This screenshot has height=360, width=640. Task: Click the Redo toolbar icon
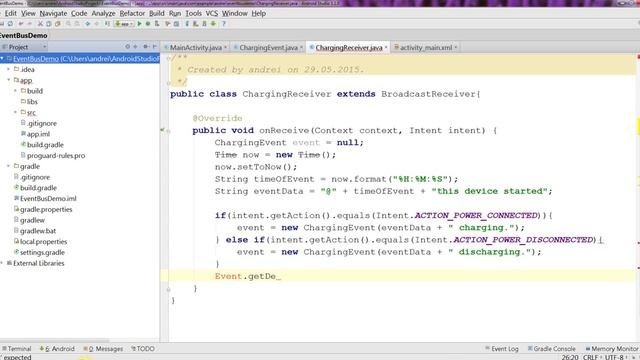click(30, 24)
